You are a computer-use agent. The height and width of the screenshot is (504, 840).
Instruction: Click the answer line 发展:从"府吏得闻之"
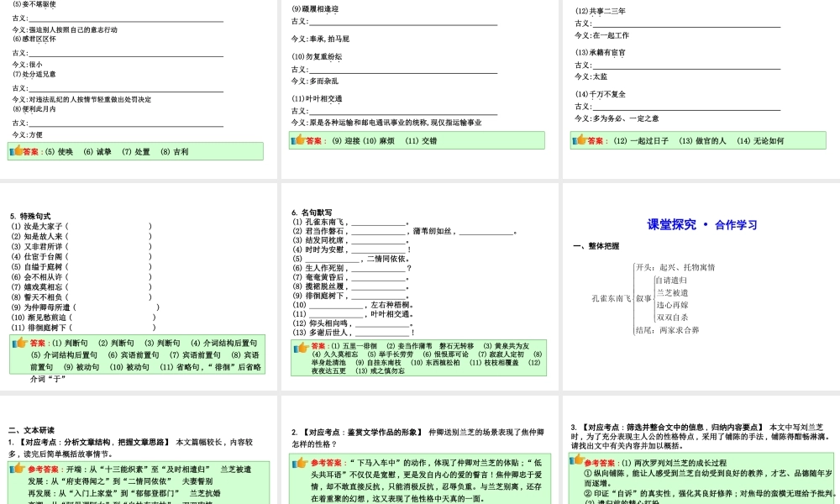[x=120, y=481]
